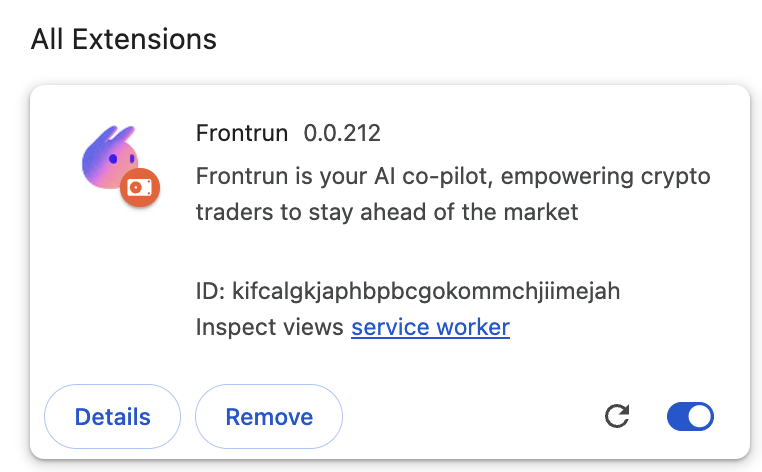Click the "Inspect views" label

pos(270,327)
